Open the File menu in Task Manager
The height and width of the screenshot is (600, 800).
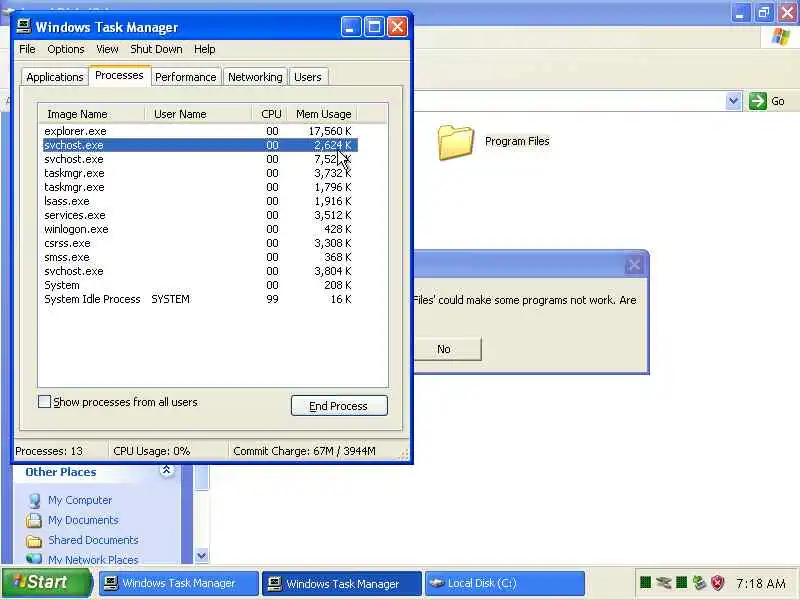click(27, 49)
